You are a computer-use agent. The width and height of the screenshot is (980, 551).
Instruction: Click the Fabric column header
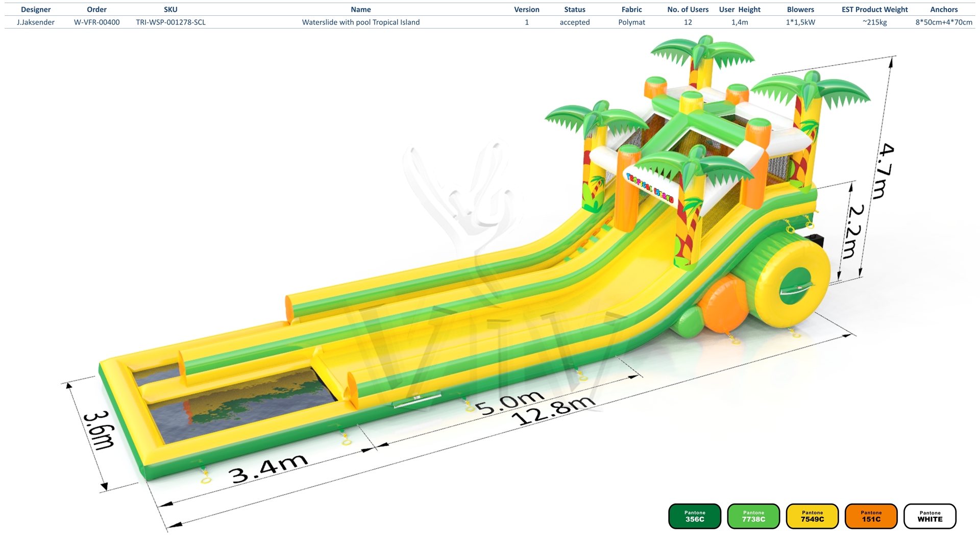click(x=632, y=9)
